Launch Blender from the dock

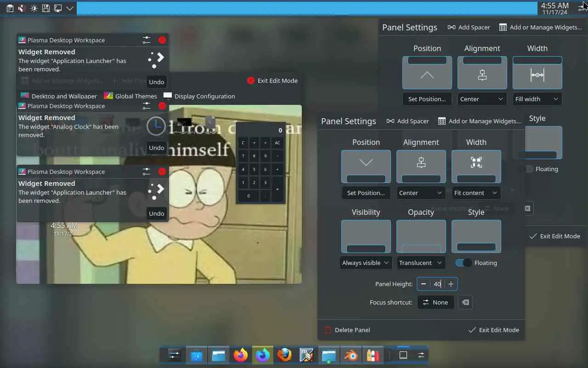pyautogui.click(x=351, y=355)
